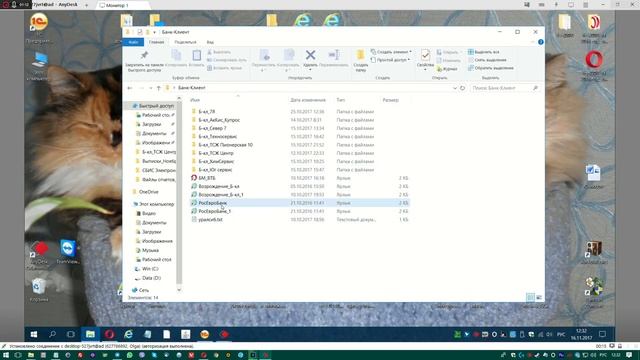This screenshot has width=640, height=360.
Task: Open the Quick Access Toolbar customize dropdown
Action: (x=154, y=32)
